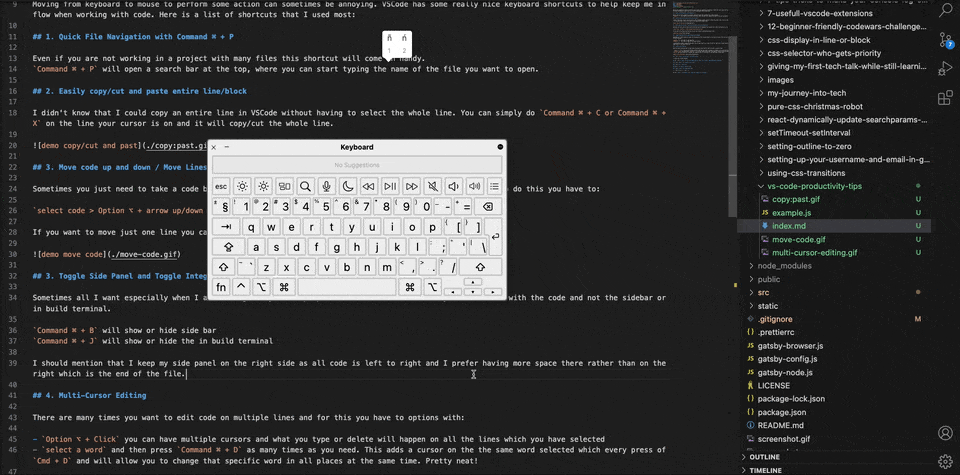The height and width of the screenshot is (475, 960).
Task: Tap the Spotlight search key on Keyboard
Action: (x=306, y=186)
